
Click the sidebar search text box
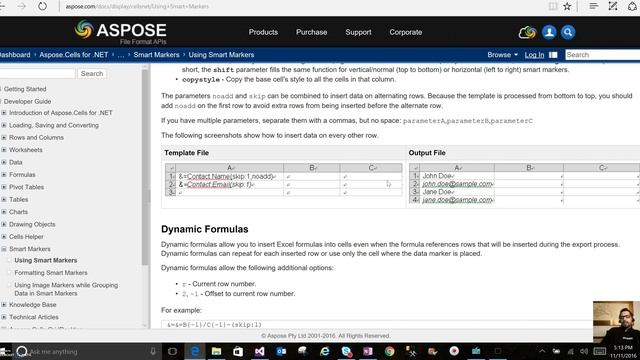[37, 73]
